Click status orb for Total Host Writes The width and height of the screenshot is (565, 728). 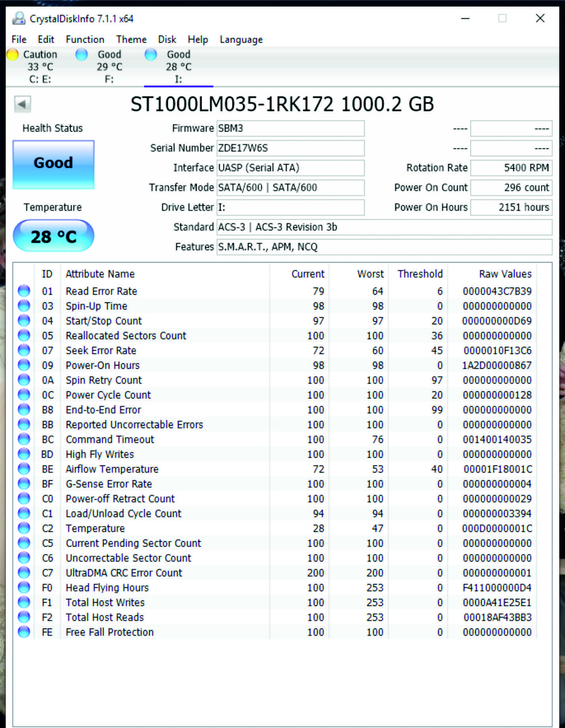coord(24,602)
